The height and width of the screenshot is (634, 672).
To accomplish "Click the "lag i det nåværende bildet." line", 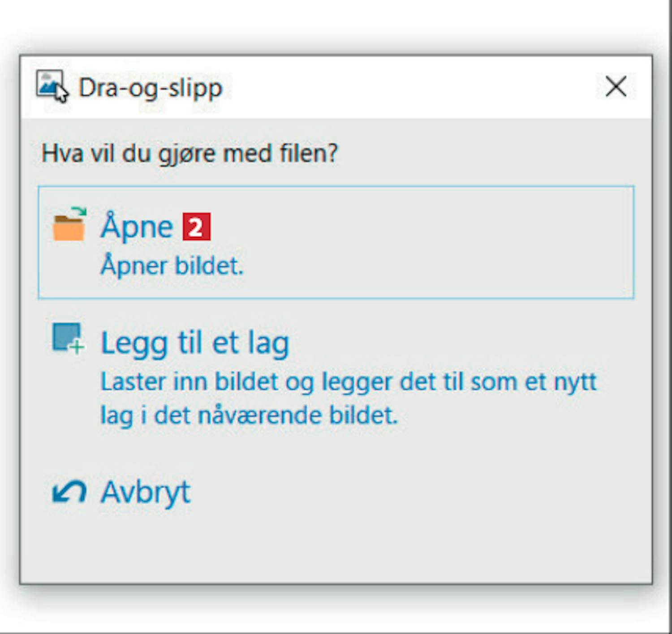I will [249, 415].
